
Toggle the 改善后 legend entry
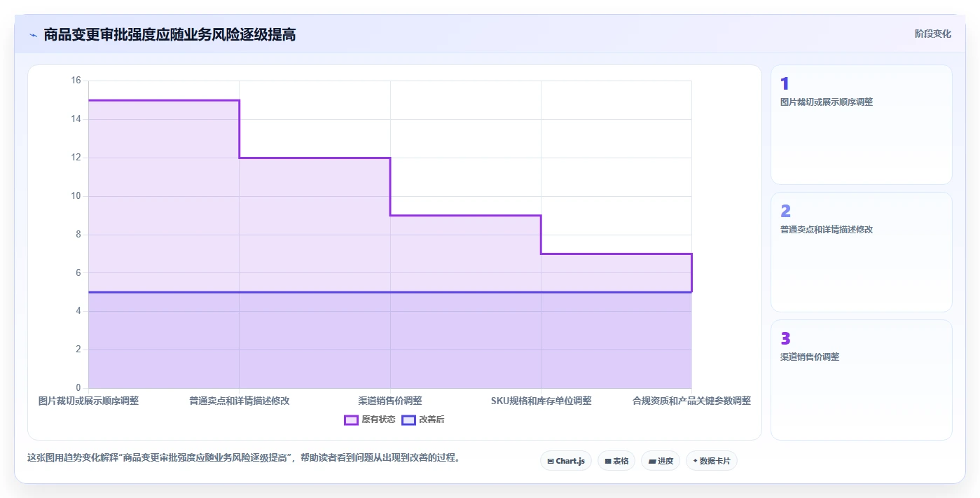click(422, 420)
